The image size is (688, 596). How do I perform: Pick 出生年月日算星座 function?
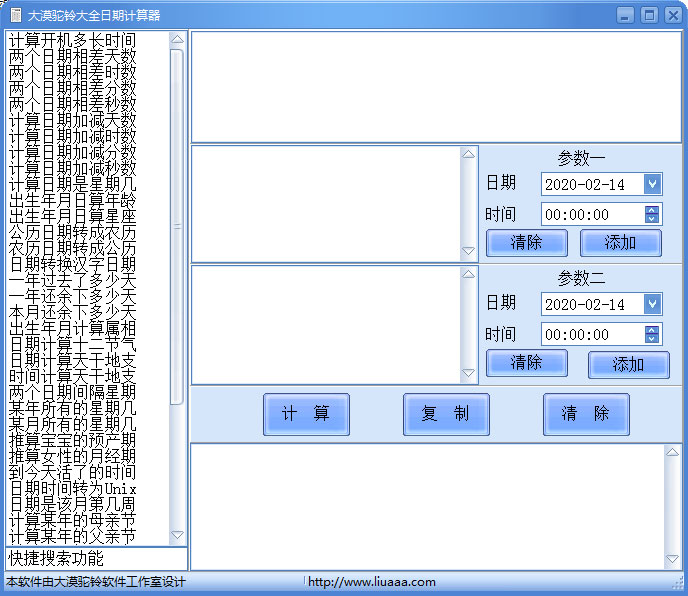[x=72, y=217]
